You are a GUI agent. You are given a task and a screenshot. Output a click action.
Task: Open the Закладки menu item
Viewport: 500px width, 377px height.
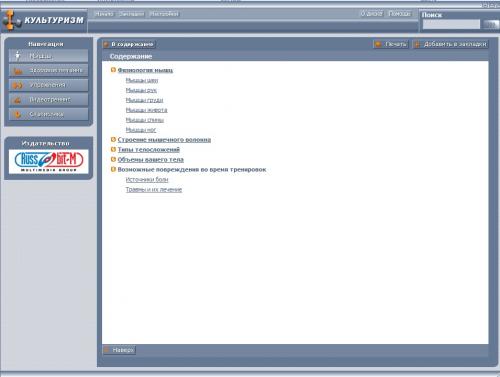coord(131,14)
